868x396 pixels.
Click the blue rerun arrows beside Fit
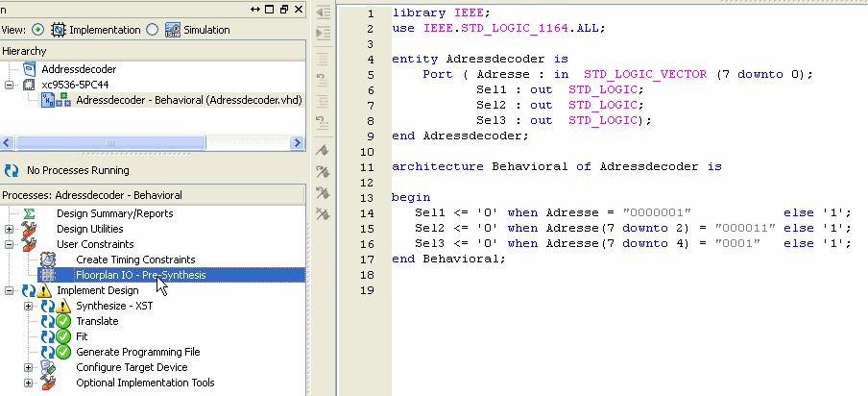(48, 336)
